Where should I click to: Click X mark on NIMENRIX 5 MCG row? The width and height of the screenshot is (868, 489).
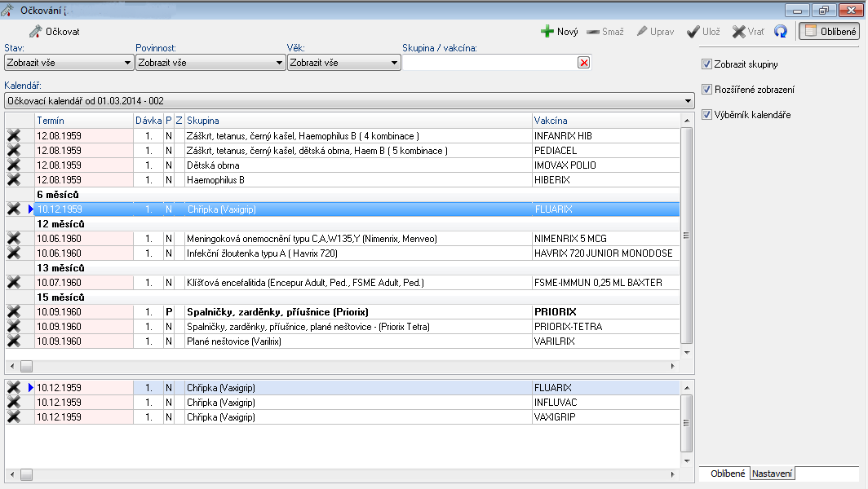click(x=14, y=239)
